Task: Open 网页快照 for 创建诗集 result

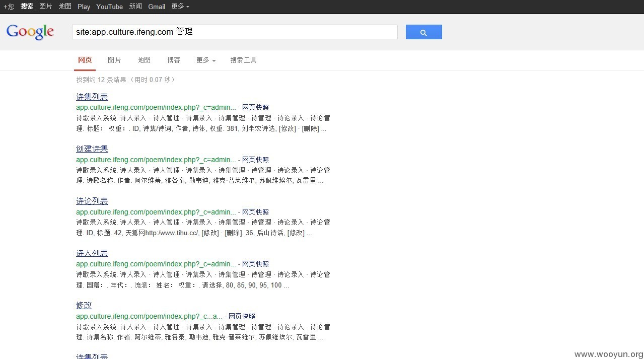Action: tap(255, 160)
